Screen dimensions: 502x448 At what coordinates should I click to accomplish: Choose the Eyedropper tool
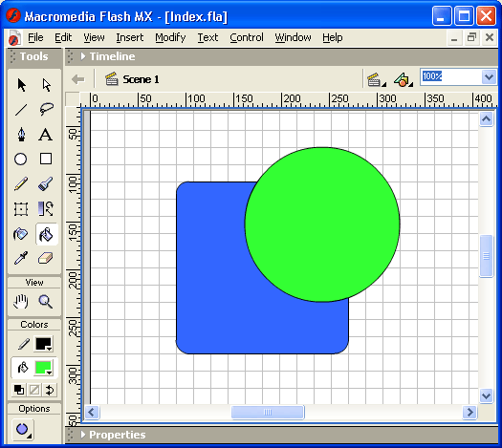[21, 258]
